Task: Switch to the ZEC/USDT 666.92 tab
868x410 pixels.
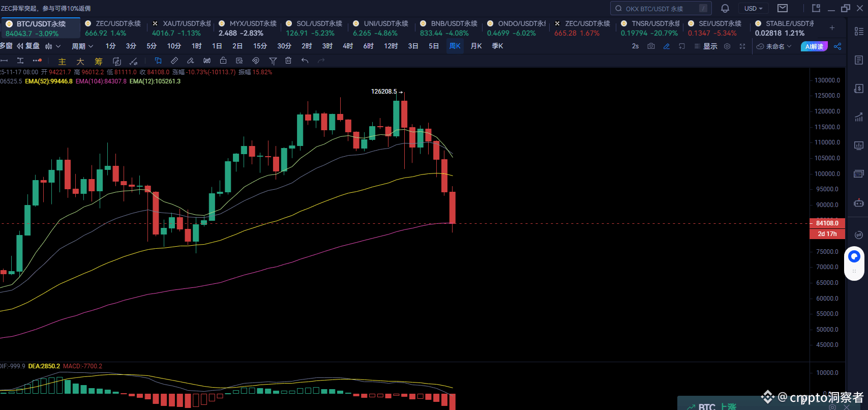Action: [x=113, y=28]
